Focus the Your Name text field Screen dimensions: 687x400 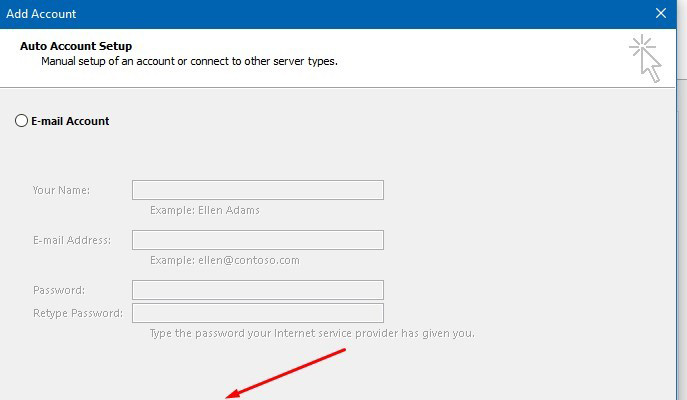point(257,190)
